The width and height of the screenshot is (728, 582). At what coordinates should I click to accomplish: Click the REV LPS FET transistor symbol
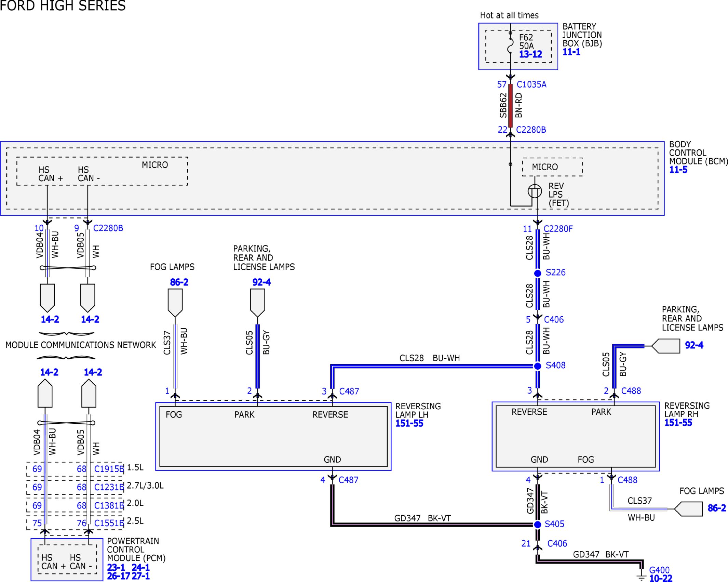coord(535,191)
